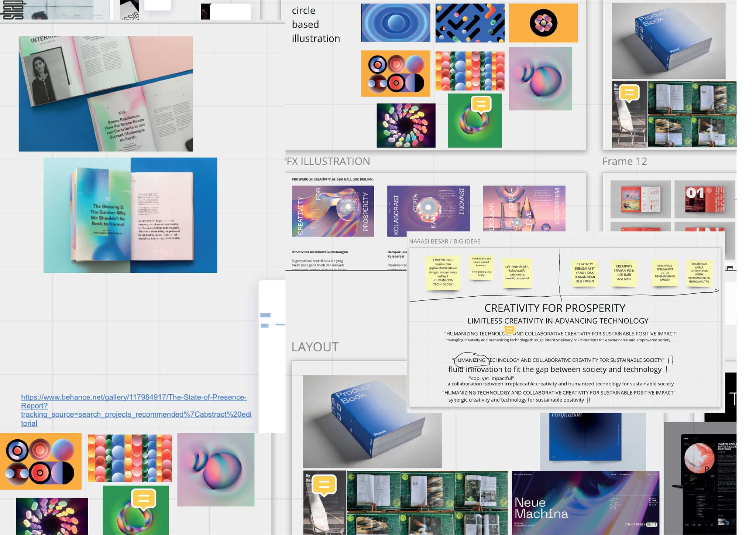Select the 'KREATIFITAS SEBAGAI ASET UNTUK MEMAKMURKAN BANGSA' sticky note
The width and height of the screenshot is (756, 535).
(665, 273)
